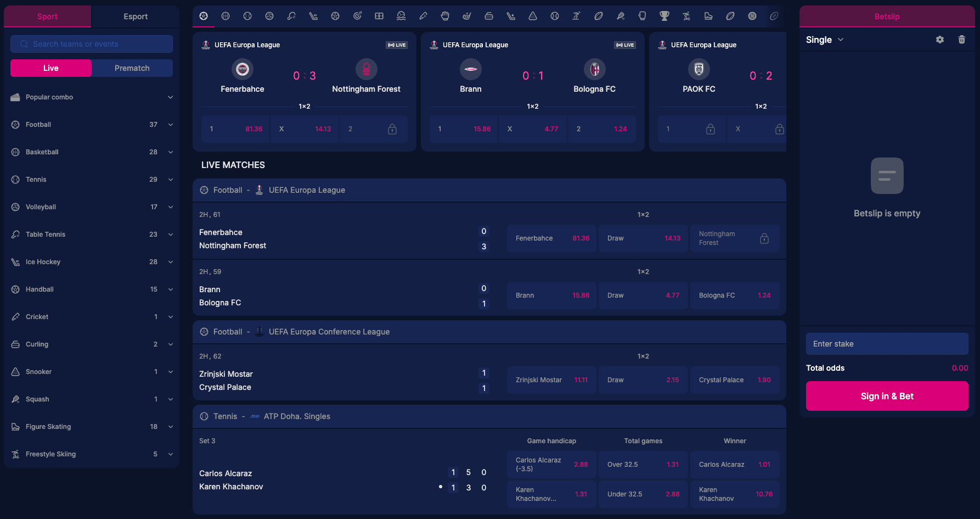Click the Sign in & Bet button
The width and height of the screenshot is (980, 519).
coord(887,396)
